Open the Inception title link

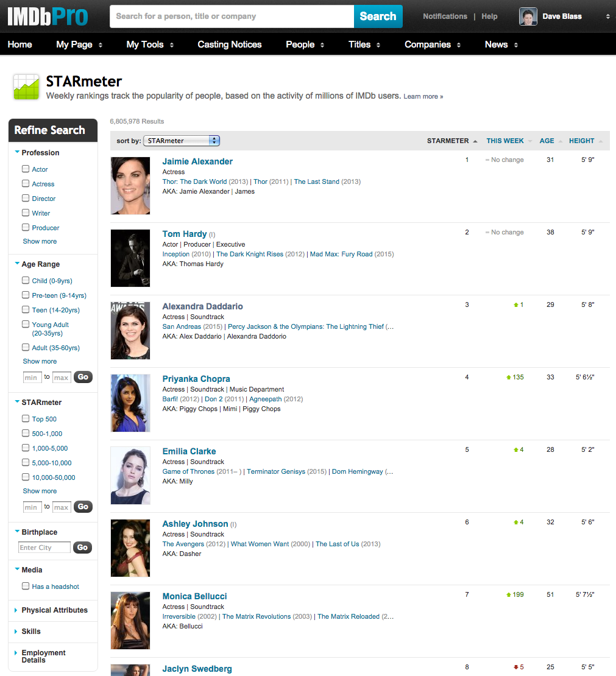[x=176, y=255]
